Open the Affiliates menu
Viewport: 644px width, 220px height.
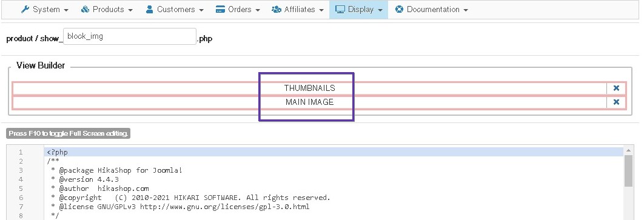click(x=298, y=10)
